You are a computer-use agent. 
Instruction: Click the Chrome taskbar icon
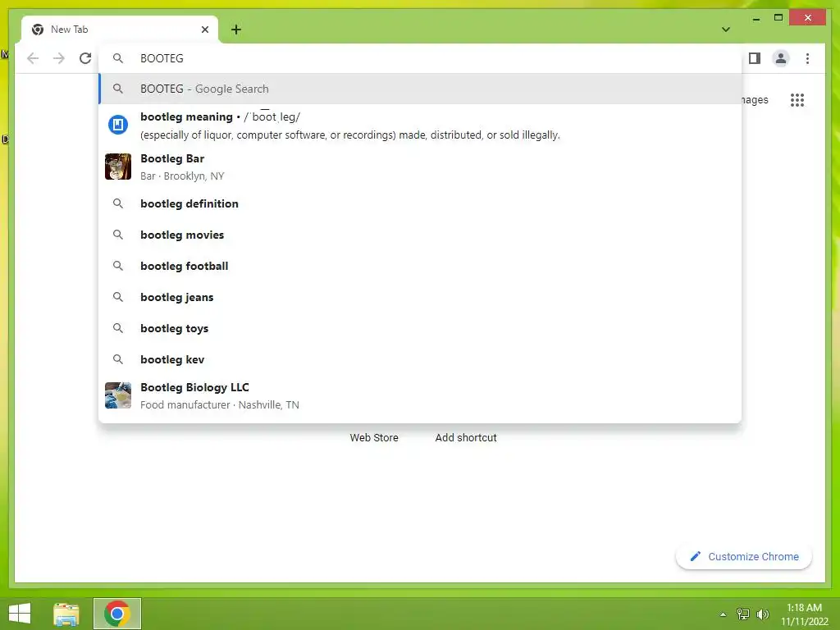(117, 614)
